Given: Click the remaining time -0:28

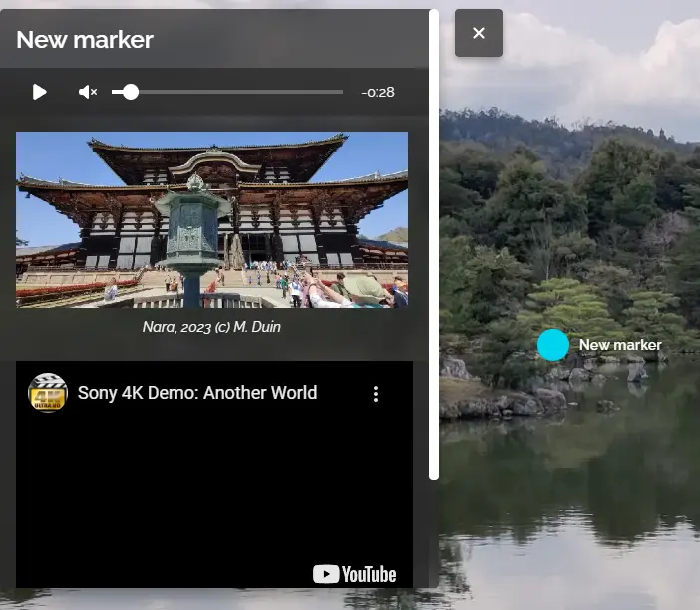Looking at the screenshot, I should click(378, 93).
